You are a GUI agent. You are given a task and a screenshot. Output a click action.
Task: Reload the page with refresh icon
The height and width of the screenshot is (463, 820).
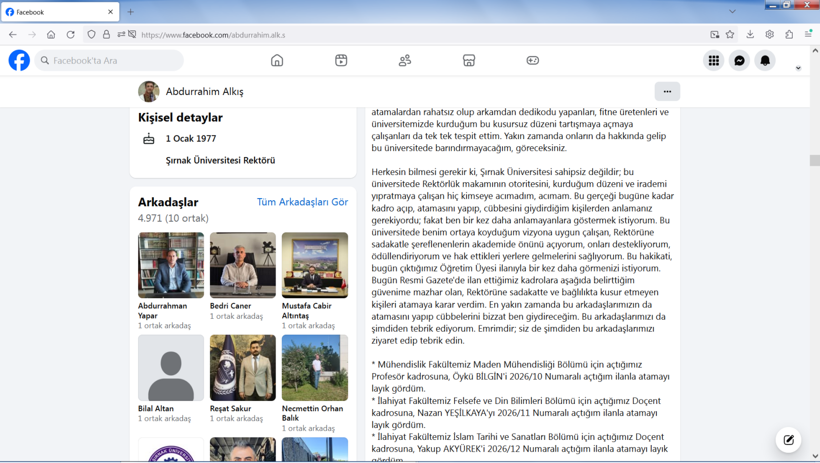coord(71,35)
